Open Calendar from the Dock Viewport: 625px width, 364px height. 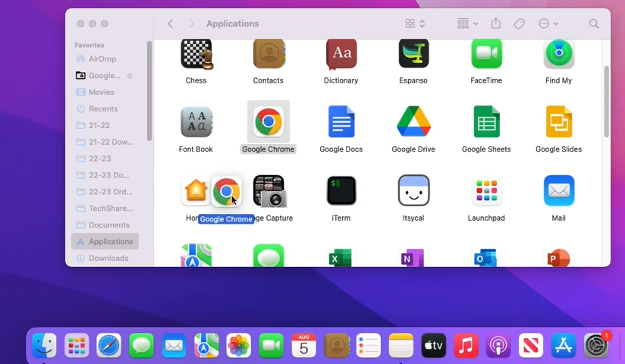click(303, 345)
